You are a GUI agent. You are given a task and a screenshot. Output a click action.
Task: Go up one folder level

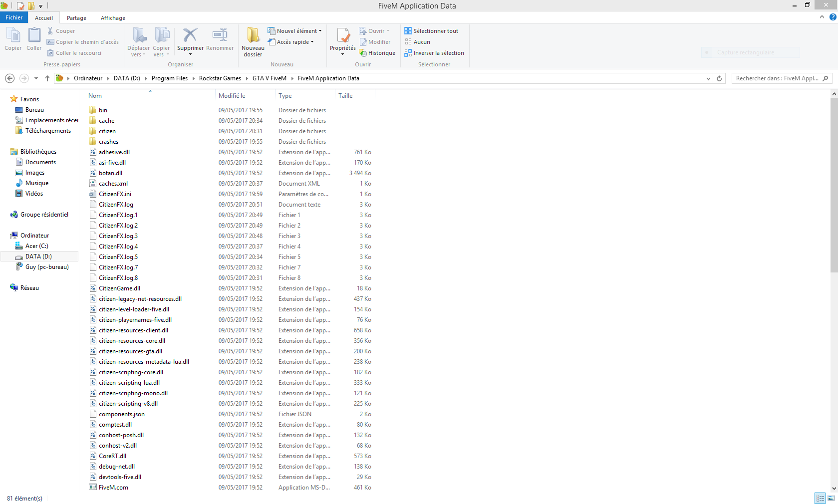click(47, 78)
